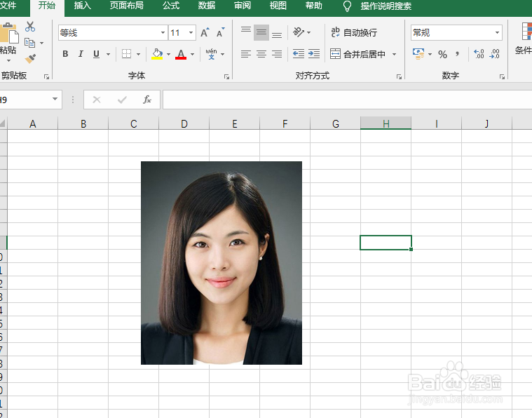The width and height of the screenshot is (532, 418).
Task: Click into the formula bar
Action: (x=348, y=100)
